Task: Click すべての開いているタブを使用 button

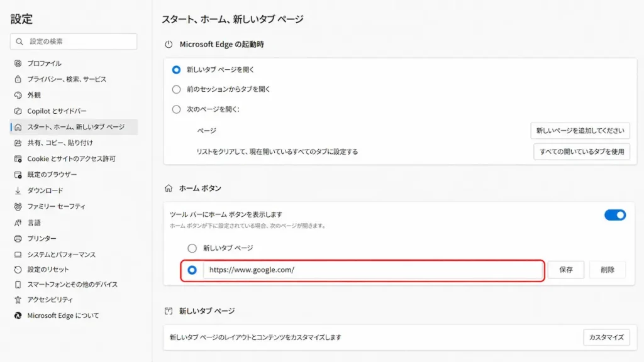Action: (x=582, y=152)
